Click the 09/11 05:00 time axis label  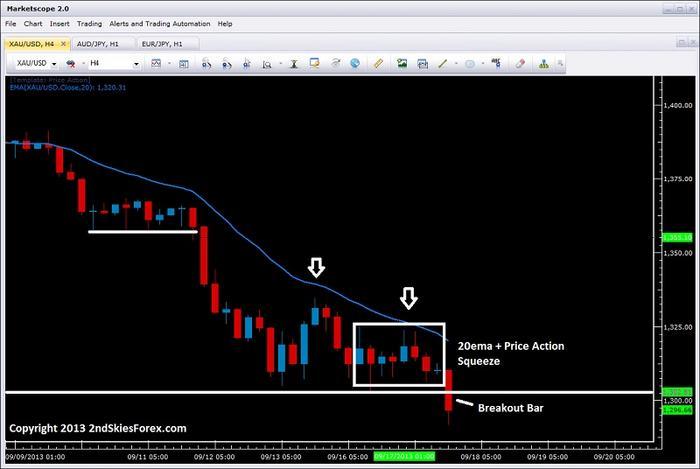tap(148, 457)
